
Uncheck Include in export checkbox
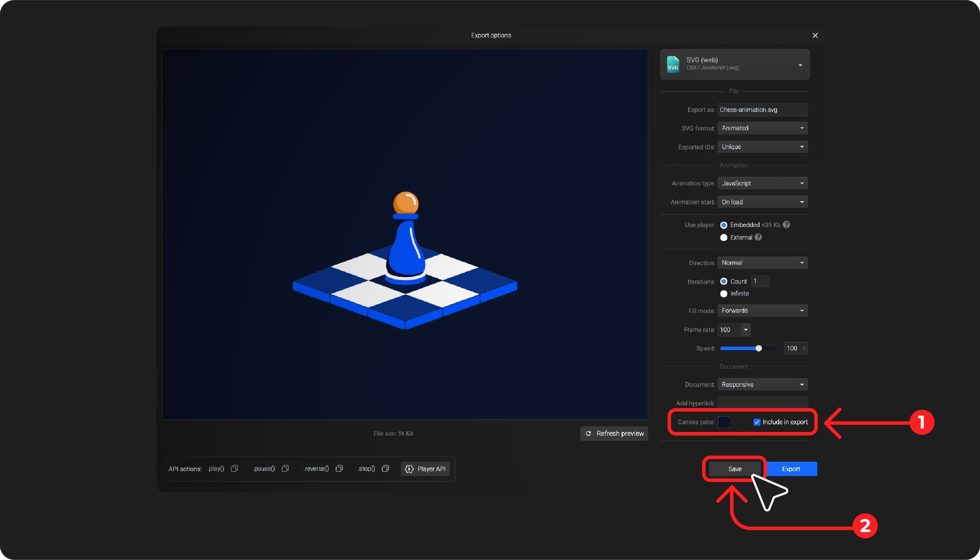click(757, 422)
